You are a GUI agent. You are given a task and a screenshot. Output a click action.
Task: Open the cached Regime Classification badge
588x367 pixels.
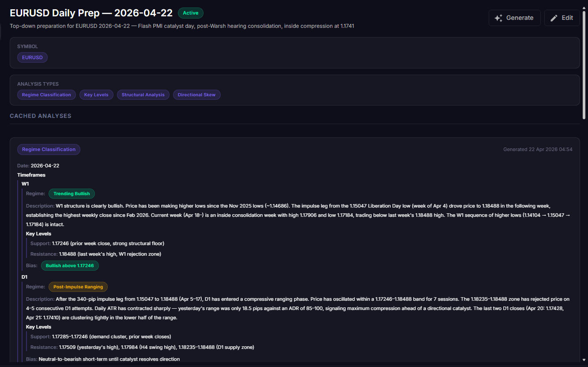coord(49,149)
